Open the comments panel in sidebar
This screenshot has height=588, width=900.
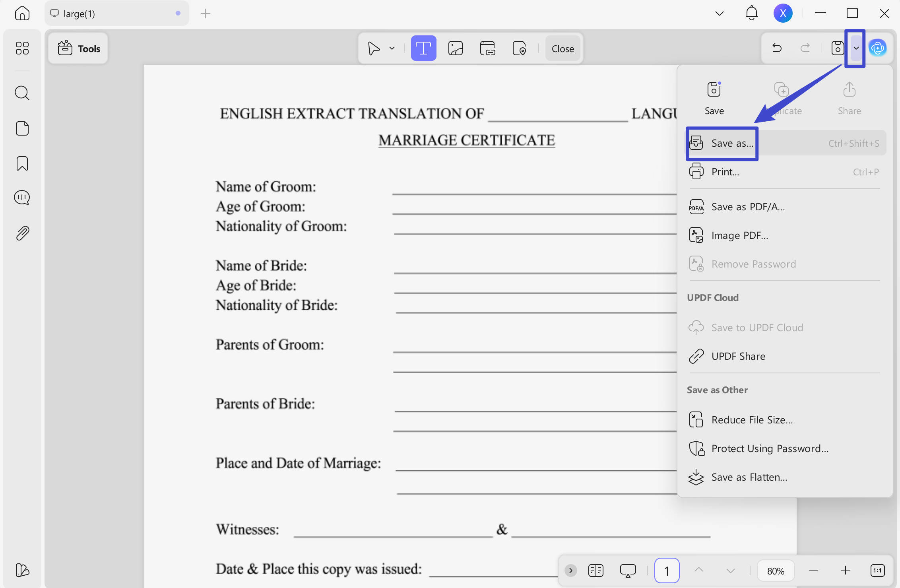pyautogui.click(x=22, y=198)
